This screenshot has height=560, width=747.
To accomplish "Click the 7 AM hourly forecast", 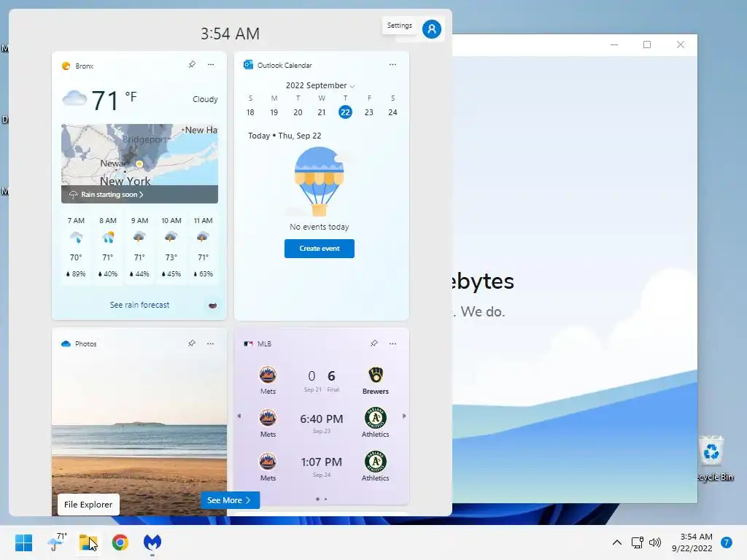I will coord(76,247).
